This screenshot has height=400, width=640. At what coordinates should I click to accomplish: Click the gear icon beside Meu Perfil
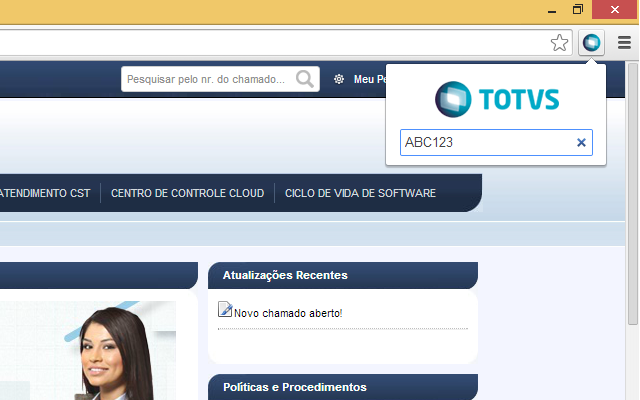pos(339,79)
